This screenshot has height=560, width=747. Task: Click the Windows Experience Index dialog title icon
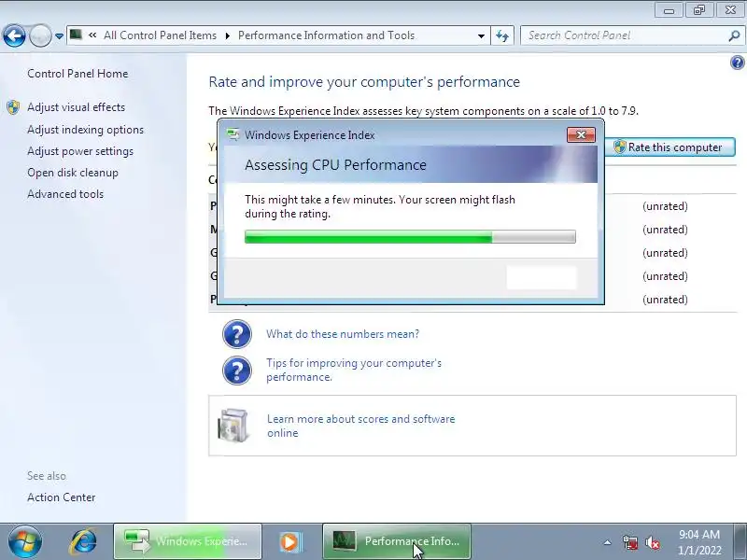tap(233, 134)
